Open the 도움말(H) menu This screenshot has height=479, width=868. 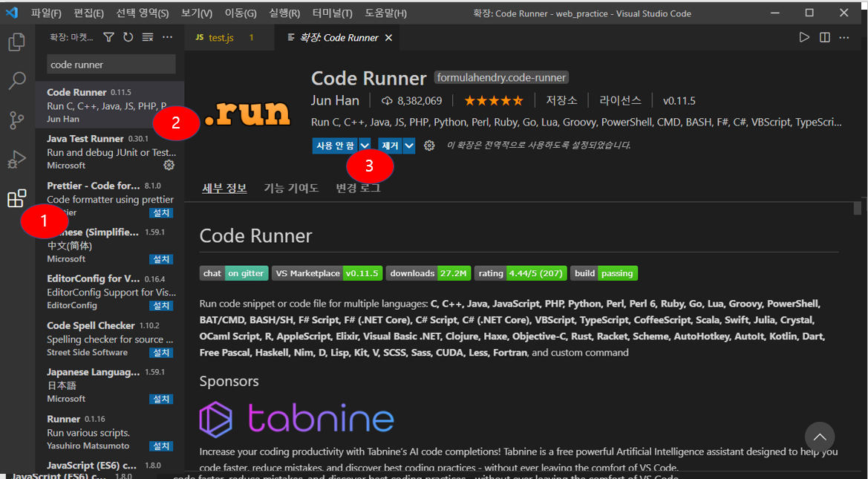386,13
